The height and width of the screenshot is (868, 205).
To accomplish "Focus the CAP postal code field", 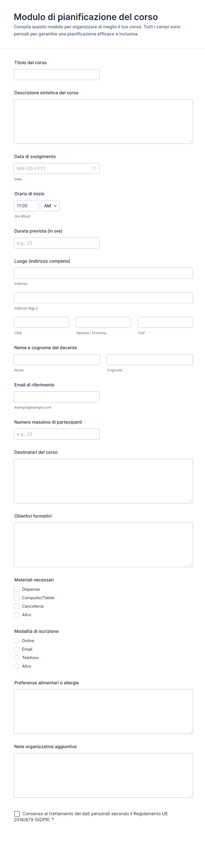I will [165, 322].
